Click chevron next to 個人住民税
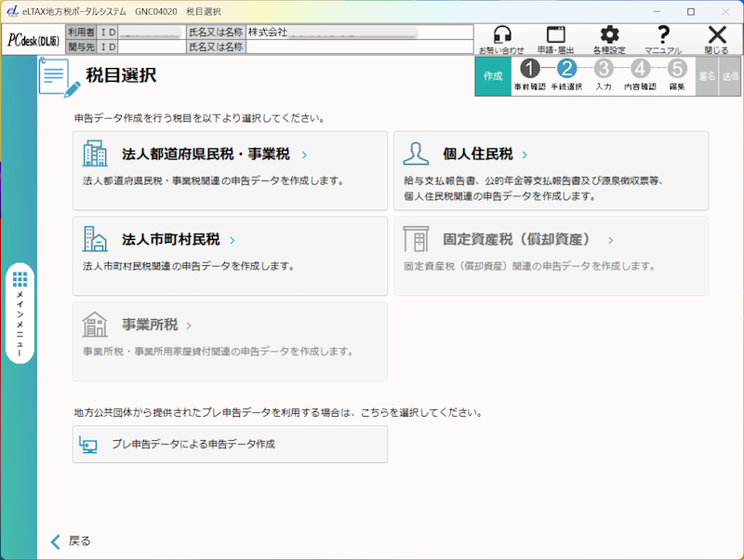 click(525, 154)
